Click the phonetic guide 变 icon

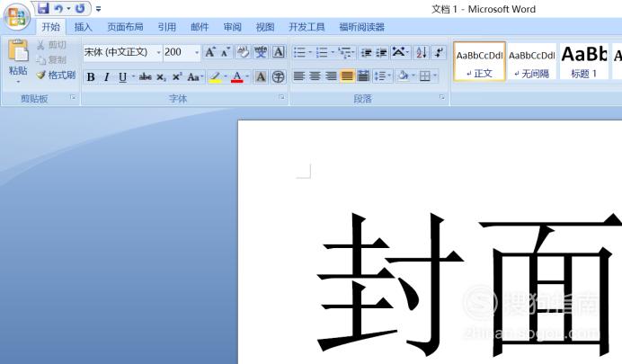[261, 52]
